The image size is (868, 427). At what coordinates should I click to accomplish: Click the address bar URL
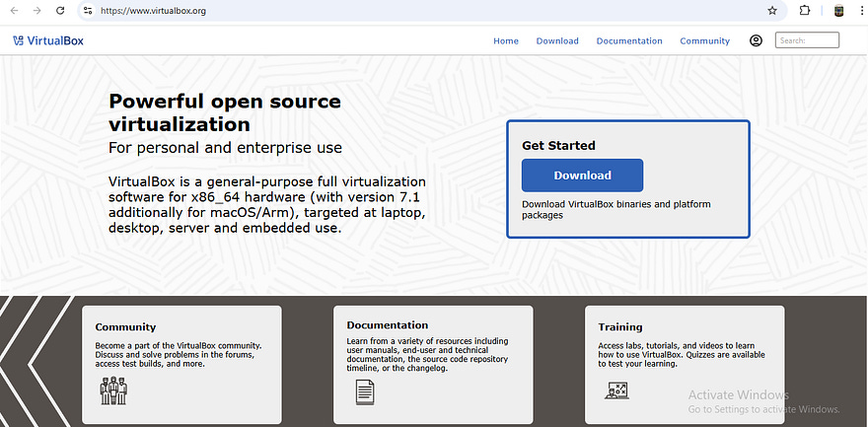tap(153, 11)
